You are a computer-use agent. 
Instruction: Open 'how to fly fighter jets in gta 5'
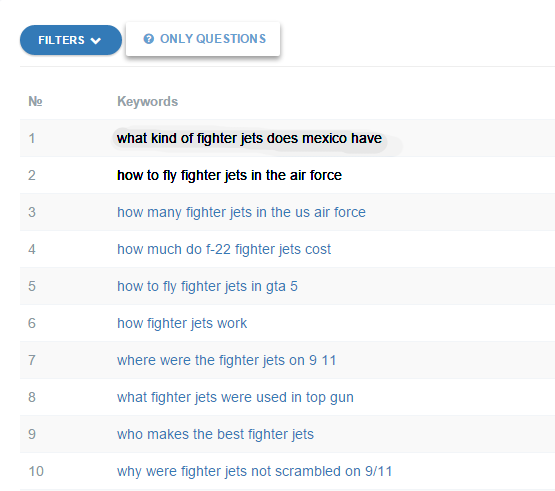(x=207, y=286)
